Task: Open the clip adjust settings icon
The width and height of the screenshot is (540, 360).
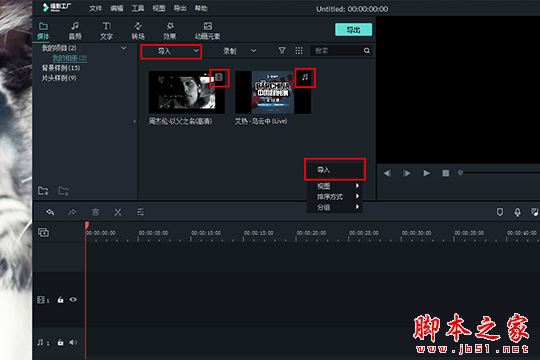Action: (x=140, y=212)
